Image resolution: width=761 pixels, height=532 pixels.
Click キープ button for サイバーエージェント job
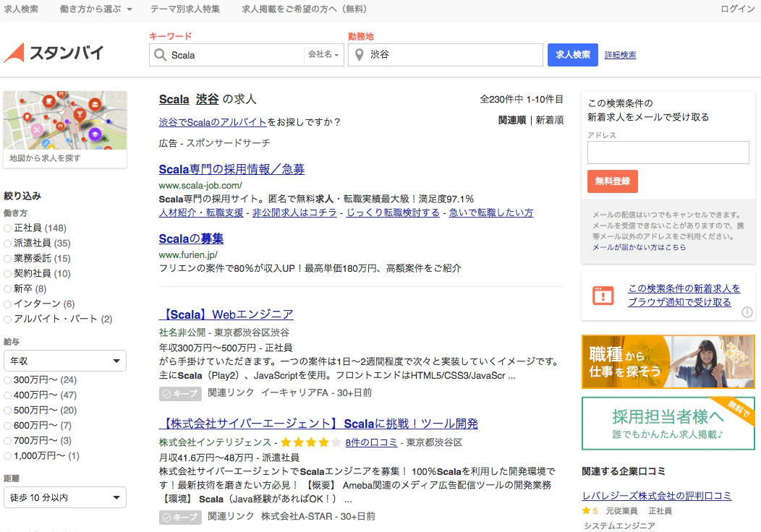(181, 518)
